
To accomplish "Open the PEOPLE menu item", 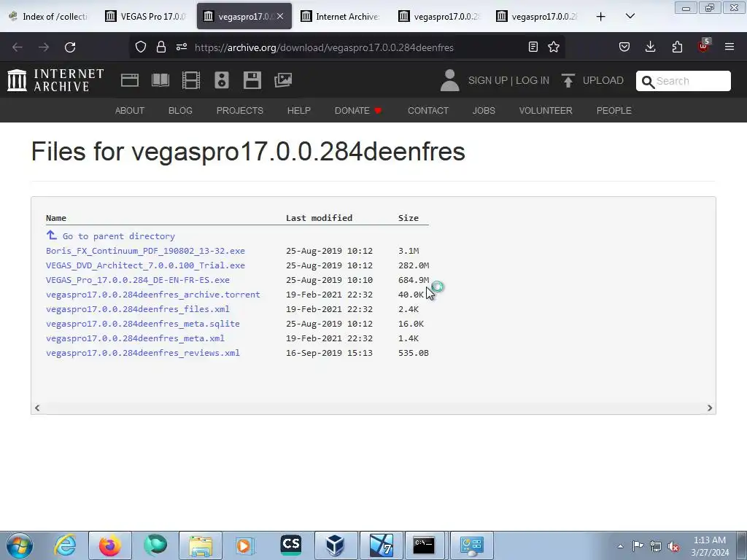I will 614,111.
